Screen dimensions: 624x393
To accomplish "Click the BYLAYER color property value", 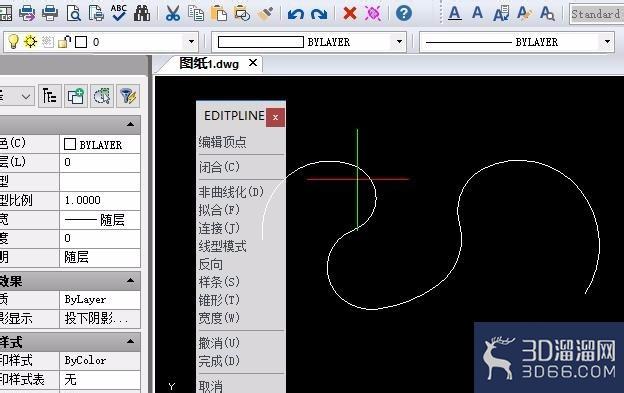I will click(x=100, y=144).
